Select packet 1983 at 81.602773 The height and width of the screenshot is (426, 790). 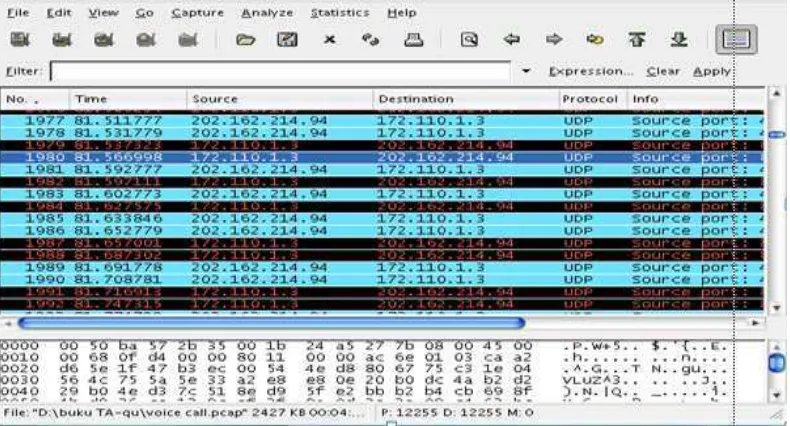(382, 194)
